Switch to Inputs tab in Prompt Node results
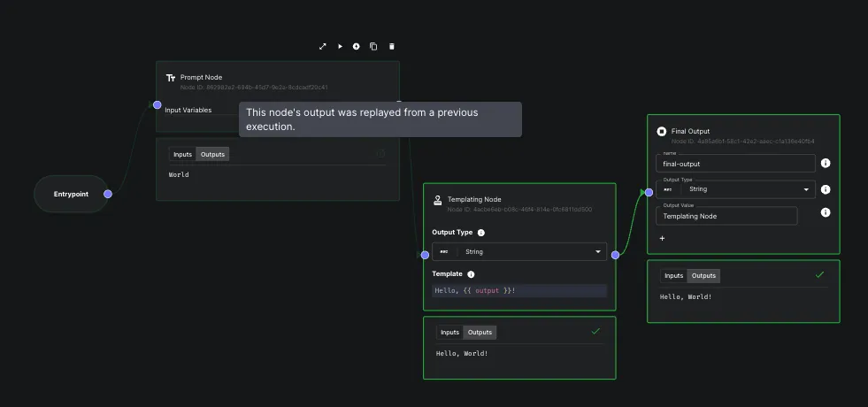 click(x=182, y=155)
